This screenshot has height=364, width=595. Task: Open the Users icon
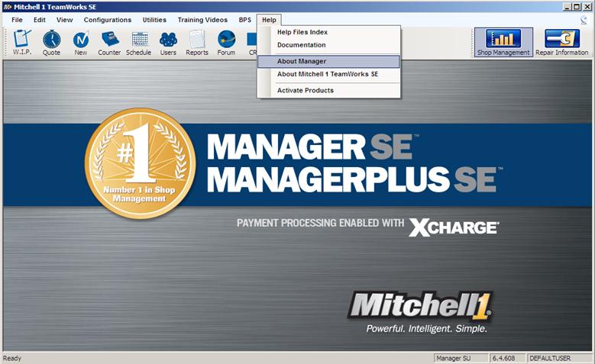pyautogui.click(x=168, y=42)
